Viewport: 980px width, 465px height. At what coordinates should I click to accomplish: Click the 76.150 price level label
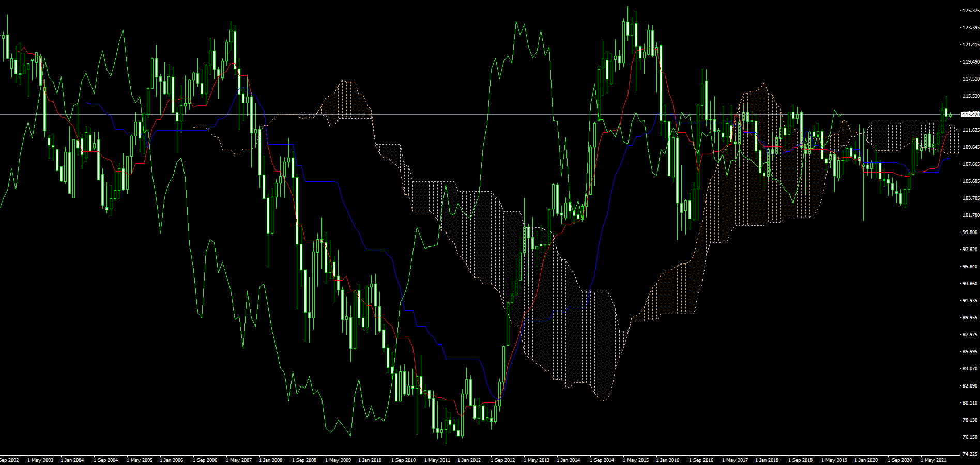(970, 437)
